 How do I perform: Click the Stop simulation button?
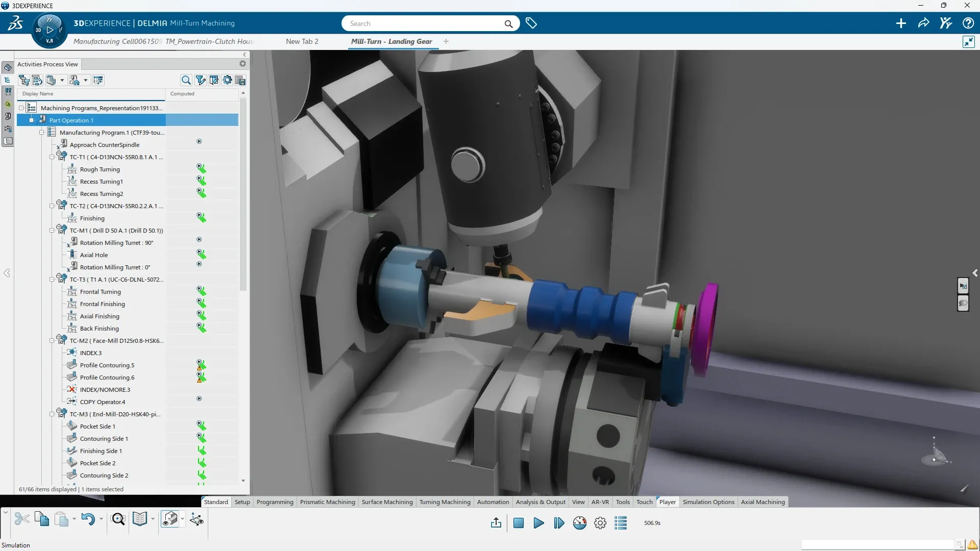coord(519,522)
